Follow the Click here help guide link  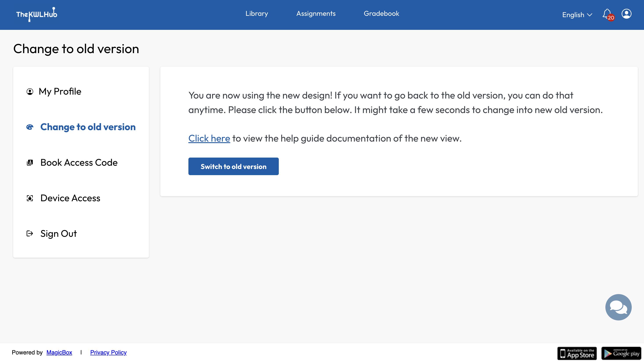point(209,138)
